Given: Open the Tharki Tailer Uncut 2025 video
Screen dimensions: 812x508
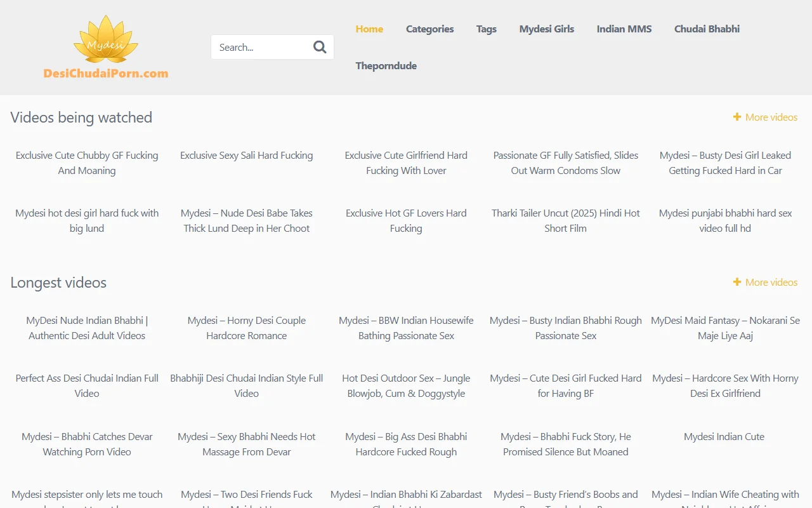Looking at the screenshot, I should click(565, 220).
